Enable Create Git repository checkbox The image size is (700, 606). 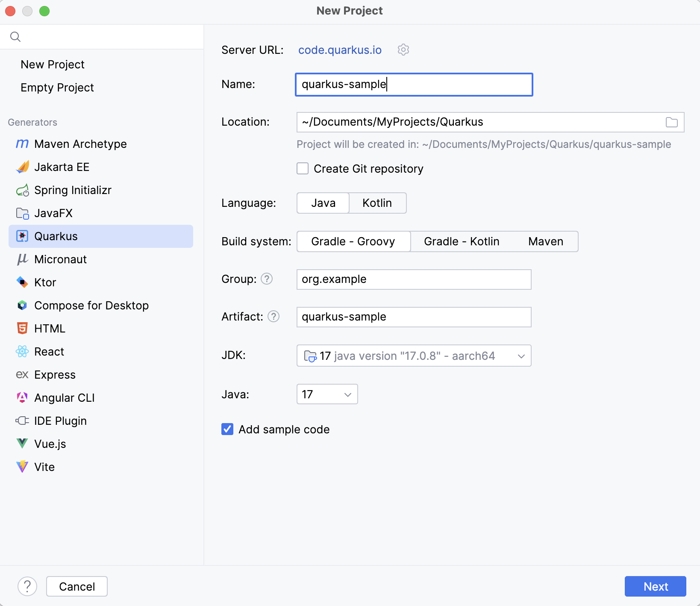303,168
